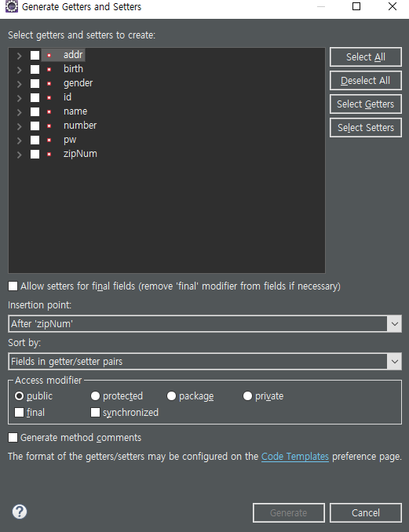Viewport: 409px width, 532px height.
Task: Check the id field checkbox
Action: point(35,98)
